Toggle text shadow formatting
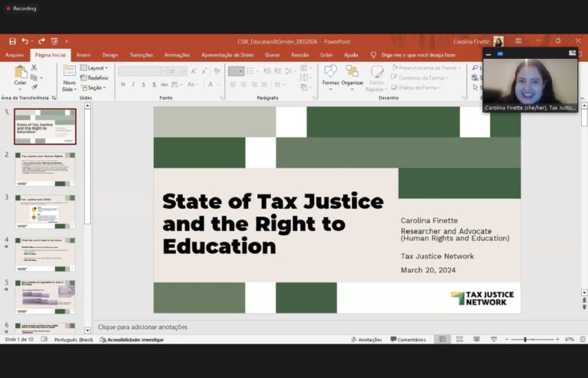The height and width of the screenshot is (378, 588). pos(154,85)
